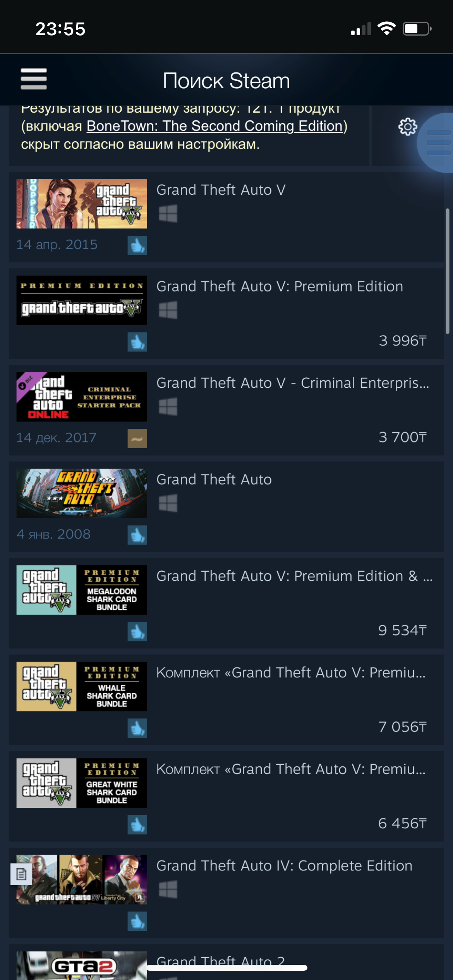This screenshot has height=980, width=453.
Task: Tap the Windows platform icon under Grand Theft Auto
Action: [x=168, y=503]
